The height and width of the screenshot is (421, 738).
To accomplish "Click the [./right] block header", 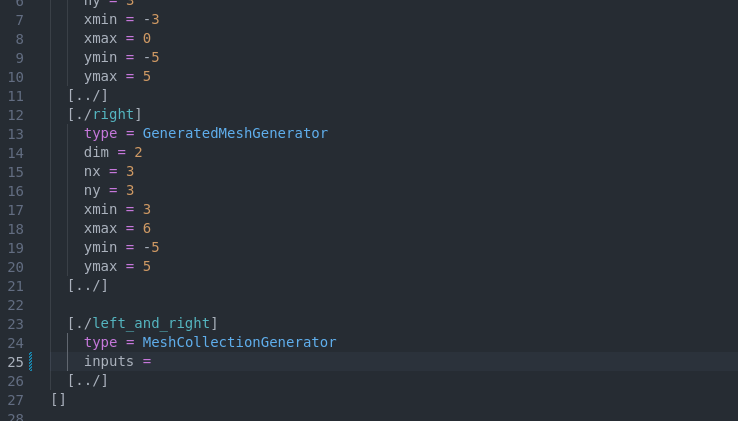I will 105,114.
